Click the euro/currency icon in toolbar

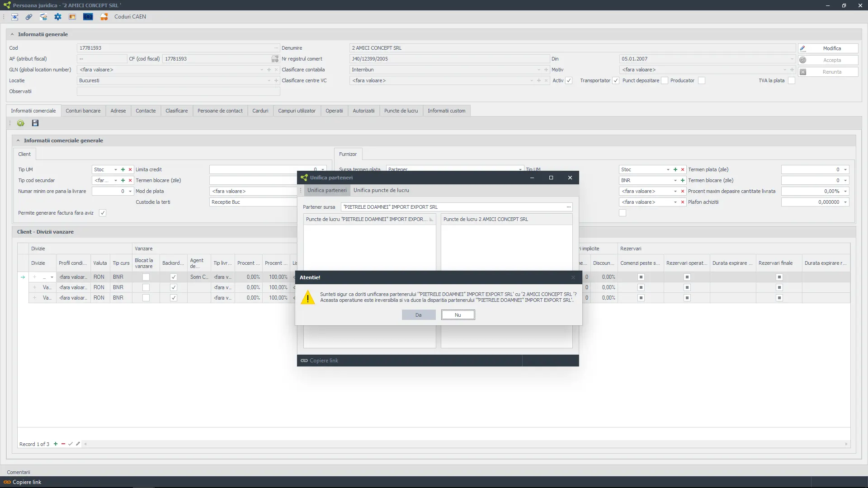88,17
